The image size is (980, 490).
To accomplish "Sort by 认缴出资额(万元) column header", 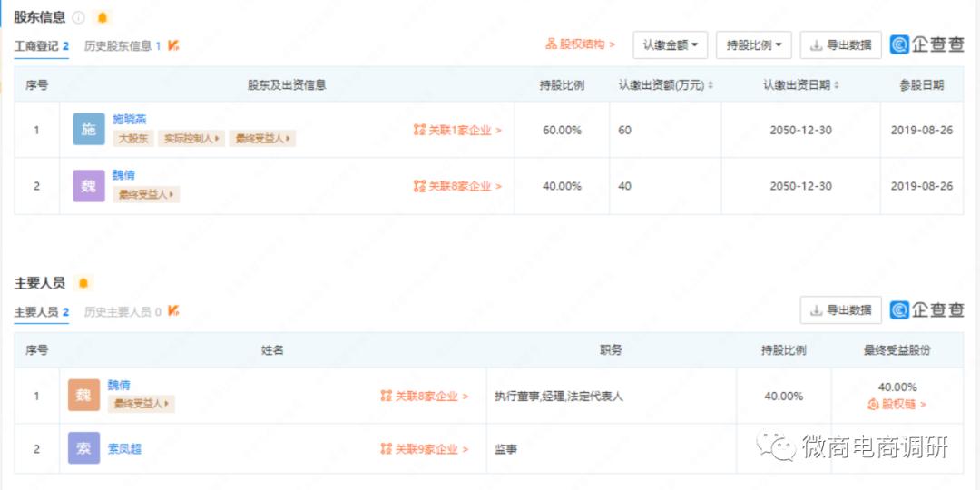I will tap(666, 84).
